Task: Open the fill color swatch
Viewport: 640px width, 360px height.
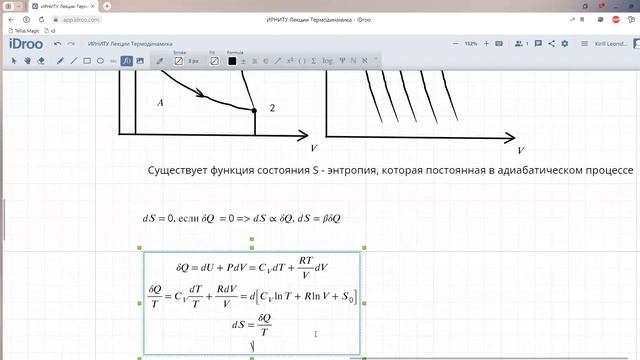Action: [214, 61]
